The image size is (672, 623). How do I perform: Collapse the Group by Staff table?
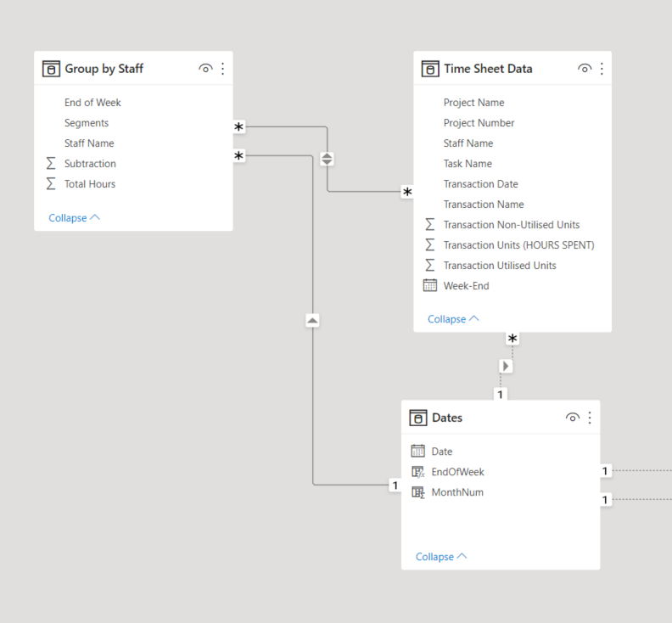click(x=74, y=218)
